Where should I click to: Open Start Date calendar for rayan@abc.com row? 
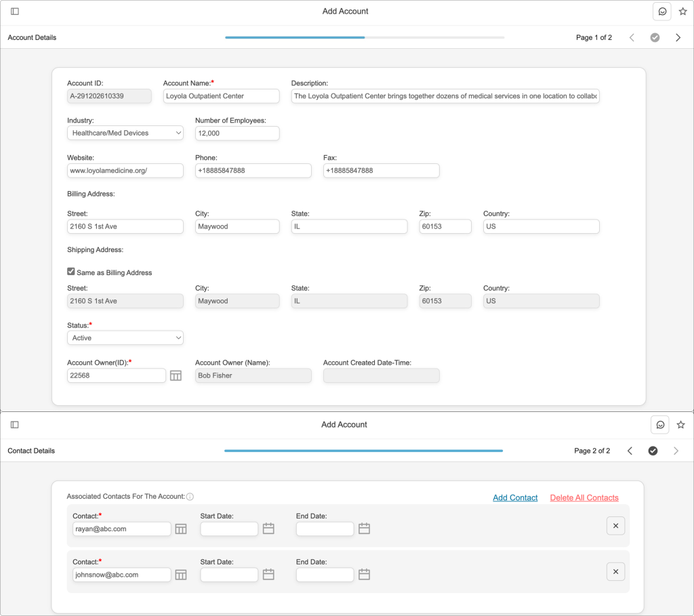point(268,529)
